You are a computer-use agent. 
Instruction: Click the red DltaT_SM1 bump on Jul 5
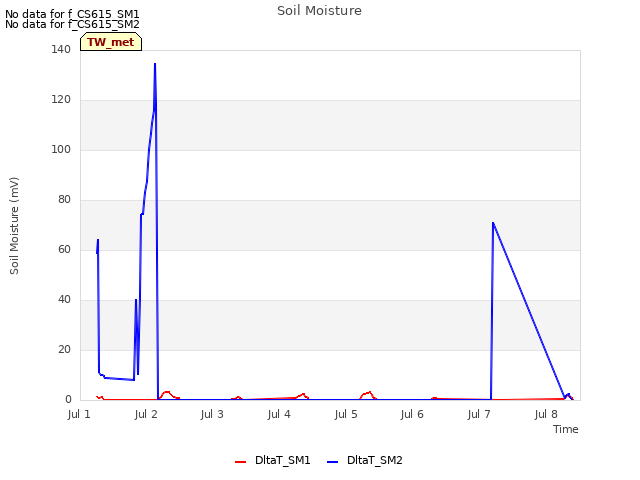(x=369, y=393)
